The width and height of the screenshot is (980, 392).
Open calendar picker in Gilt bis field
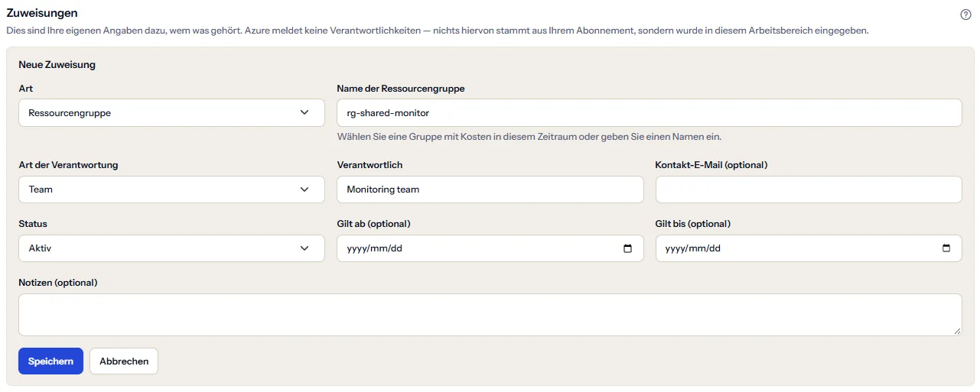946,248
